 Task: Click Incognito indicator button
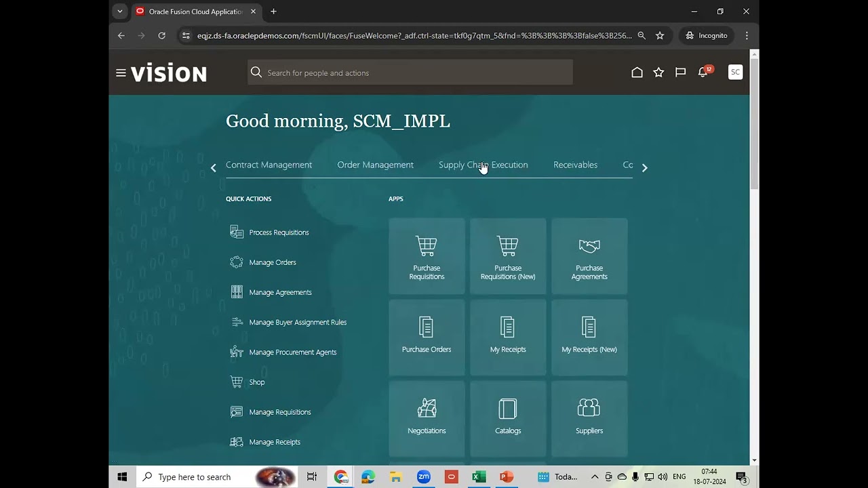[x=707, y=35]
